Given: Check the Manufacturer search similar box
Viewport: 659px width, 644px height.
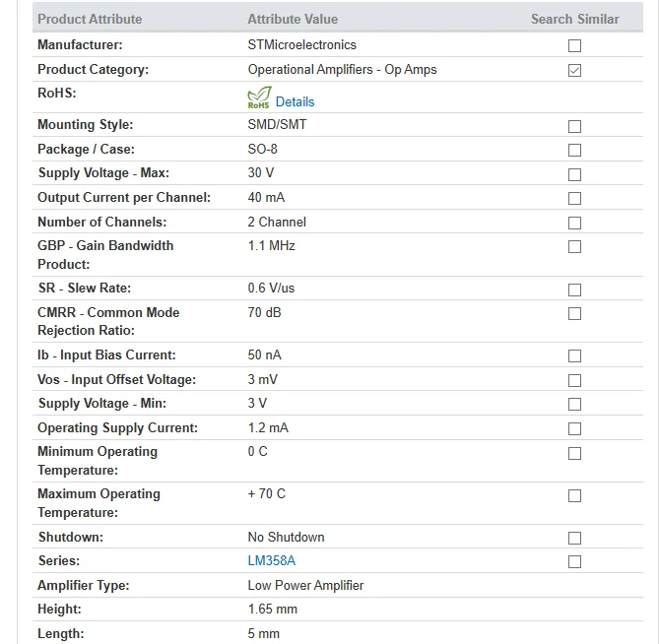Looking at the screenshot, I should pyautogui.click(x=574, y=45).
